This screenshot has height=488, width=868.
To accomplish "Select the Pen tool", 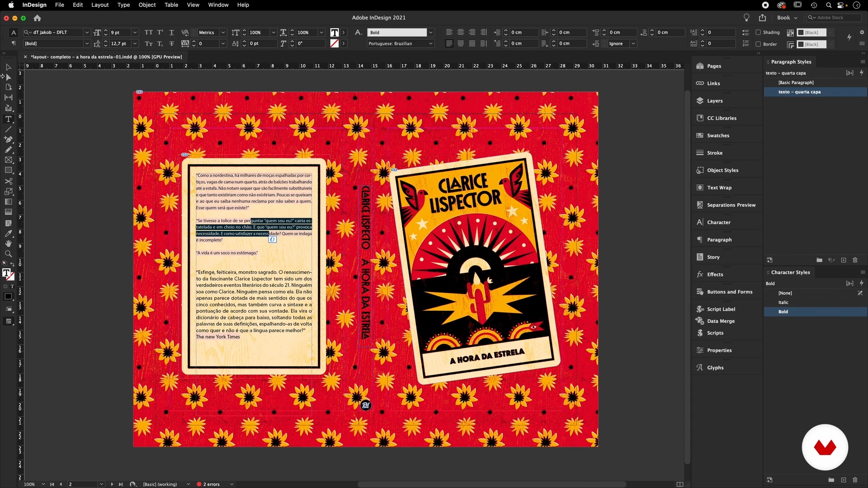I will [x=8, y=139].
